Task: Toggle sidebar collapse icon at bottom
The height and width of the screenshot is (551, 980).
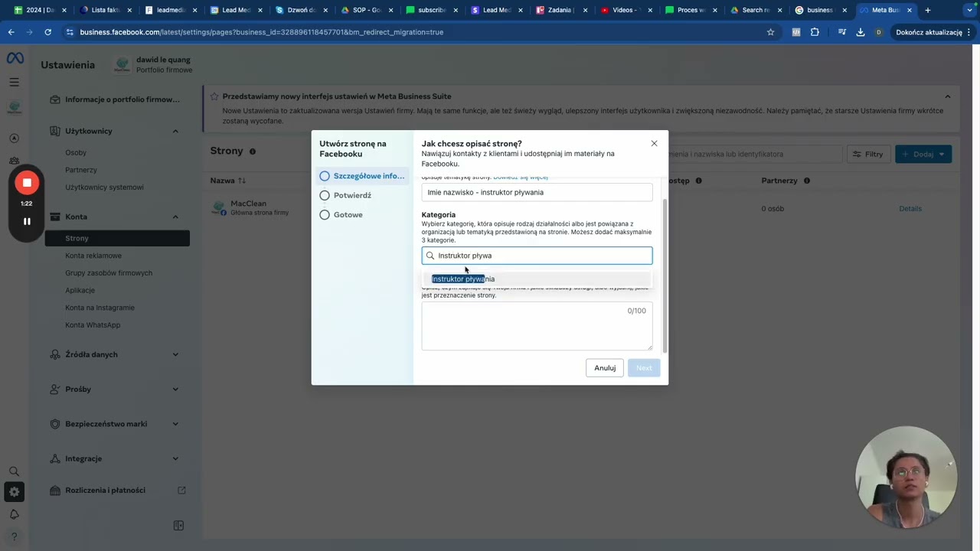Action: (x=178, y=525)
